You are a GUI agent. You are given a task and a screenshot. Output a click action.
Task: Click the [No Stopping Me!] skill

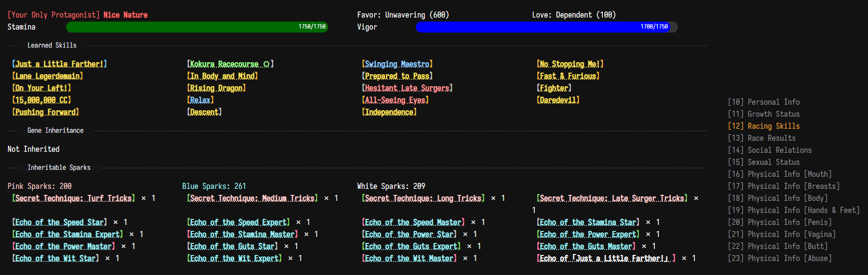click(x=570, y=64)
